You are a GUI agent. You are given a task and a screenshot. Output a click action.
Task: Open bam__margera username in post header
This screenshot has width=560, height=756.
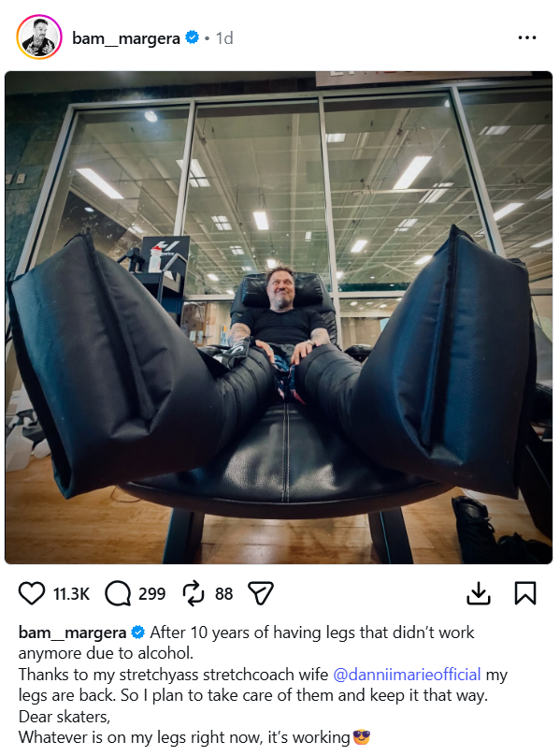[x=126, y=38]
